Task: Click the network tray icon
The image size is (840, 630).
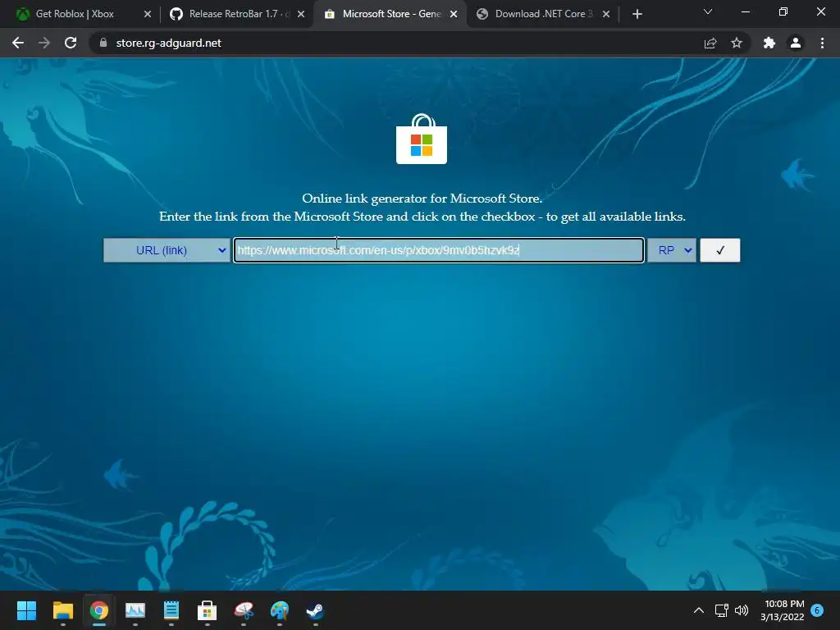Action: pyautogui.click(x=722, y=610)
